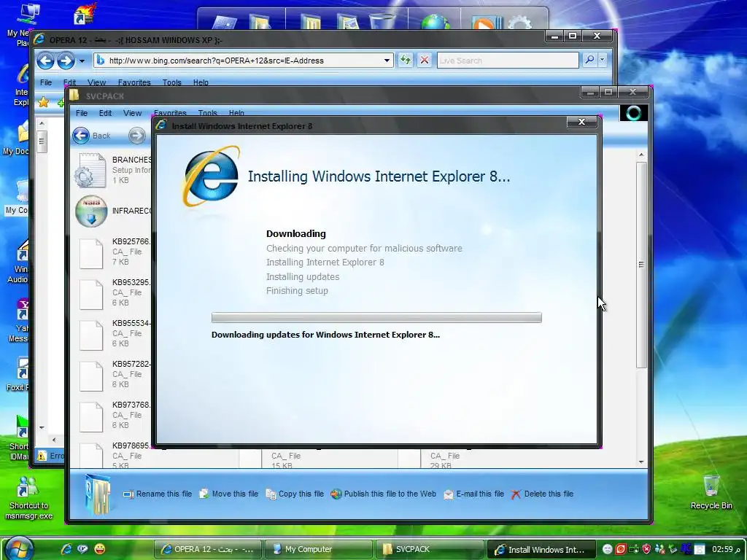
Task: Click the globe icon in the top dock
Action: [x=435, y=22]
